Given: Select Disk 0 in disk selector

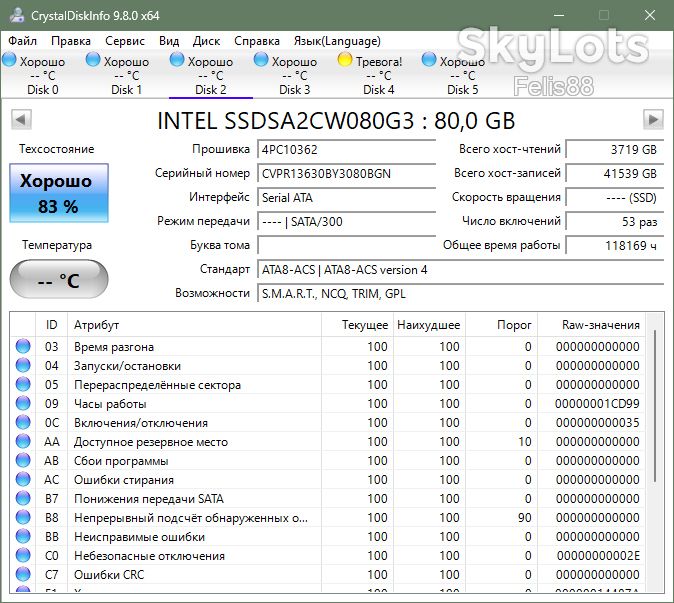Looking at the screenshot, I should pos(43,74).
